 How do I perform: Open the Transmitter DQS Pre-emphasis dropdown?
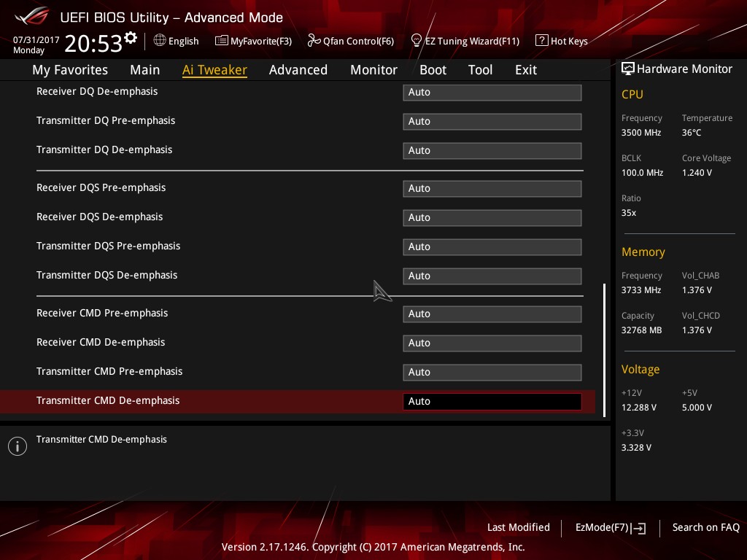pos(492,246)
